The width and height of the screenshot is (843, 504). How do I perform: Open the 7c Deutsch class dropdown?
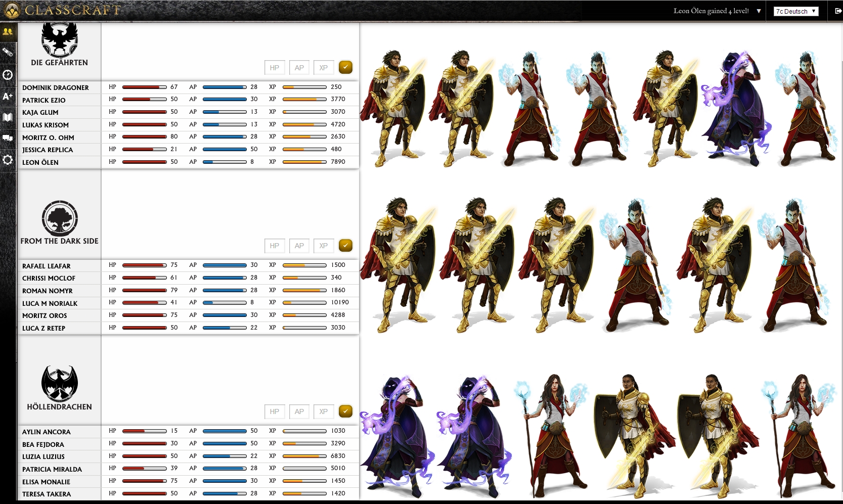(796, 11)
